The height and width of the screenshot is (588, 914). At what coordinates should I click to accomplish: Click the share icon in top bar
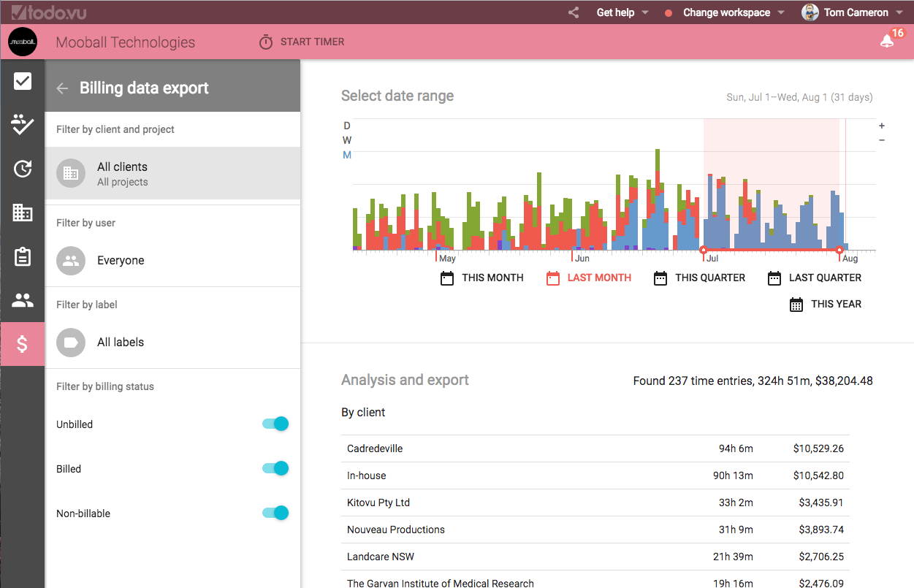pos(574,12)
